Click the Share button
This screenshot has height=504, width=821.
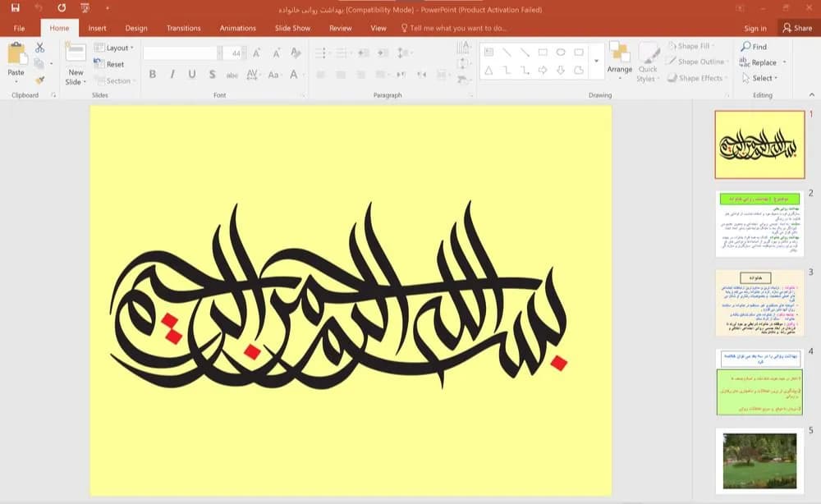tap(797, 28)
